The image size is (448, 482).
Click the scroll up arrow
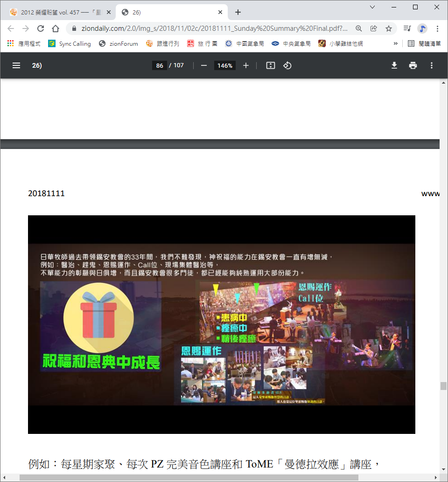[443, 83]
